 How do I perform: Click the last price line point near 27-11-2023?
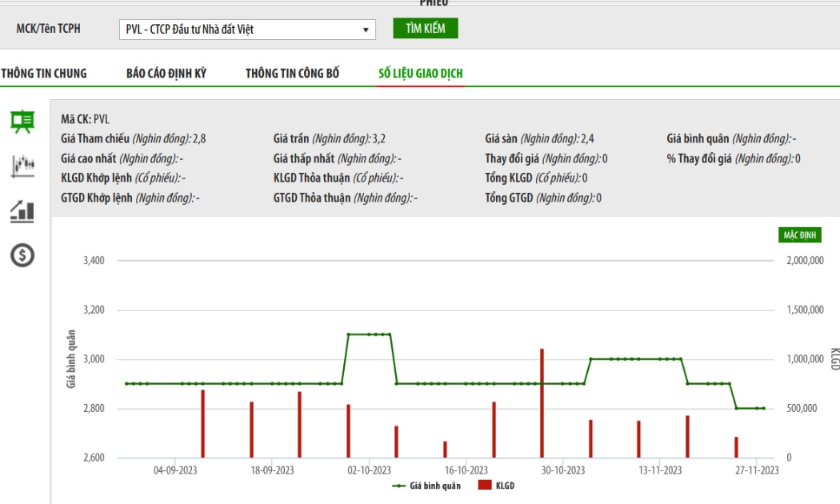(x=764, y=409)
